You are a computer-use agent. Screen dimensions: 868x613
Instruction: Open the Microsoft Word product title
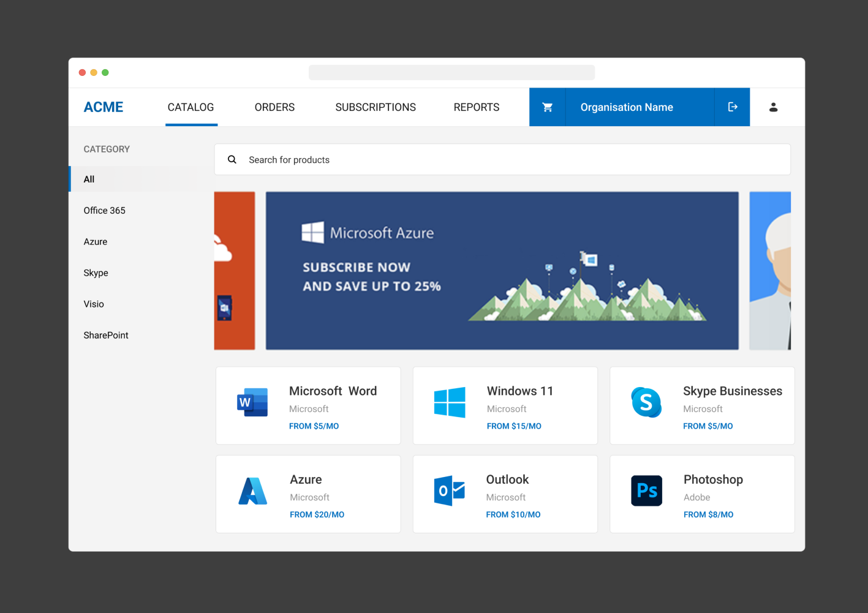(333, 391)
